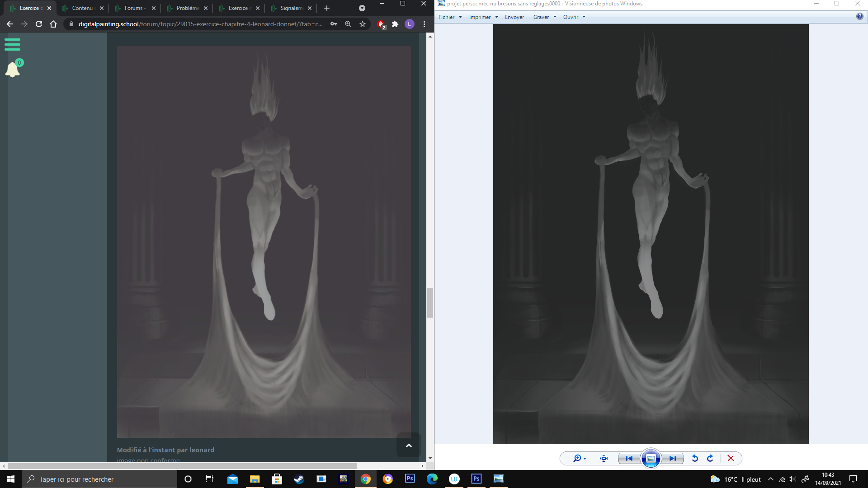Go to previous photo in viewer
Screen dimensions: 868x488
tap(629, 458)
